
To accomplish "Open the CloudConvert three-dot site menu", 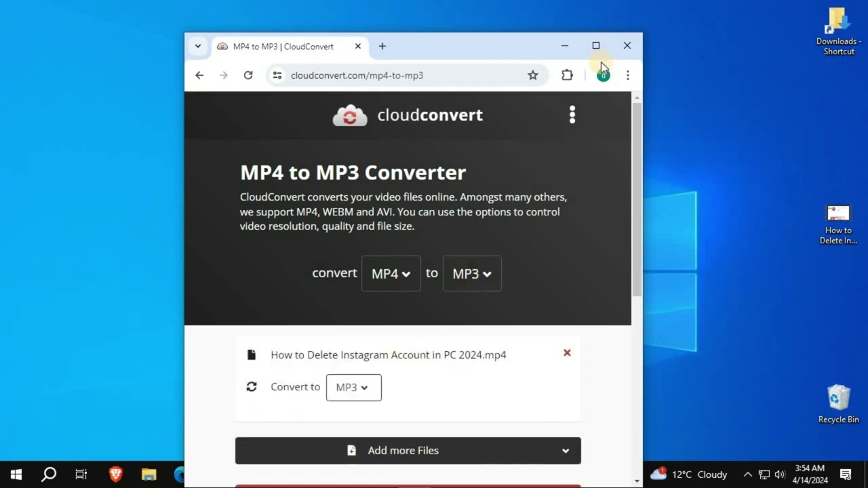I will pos(572,115).
